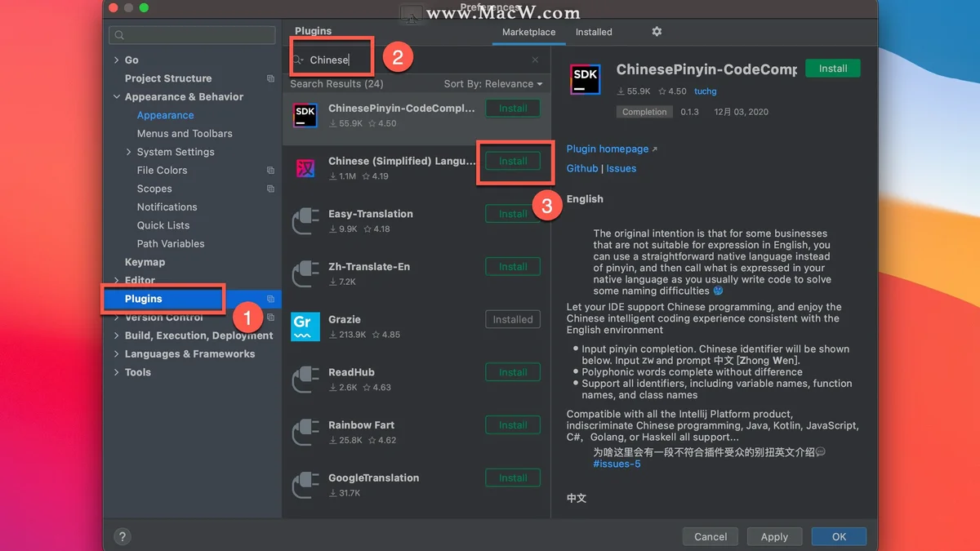
Task: Click the magnifier icon in settings search box
Action: click(120, 35)
